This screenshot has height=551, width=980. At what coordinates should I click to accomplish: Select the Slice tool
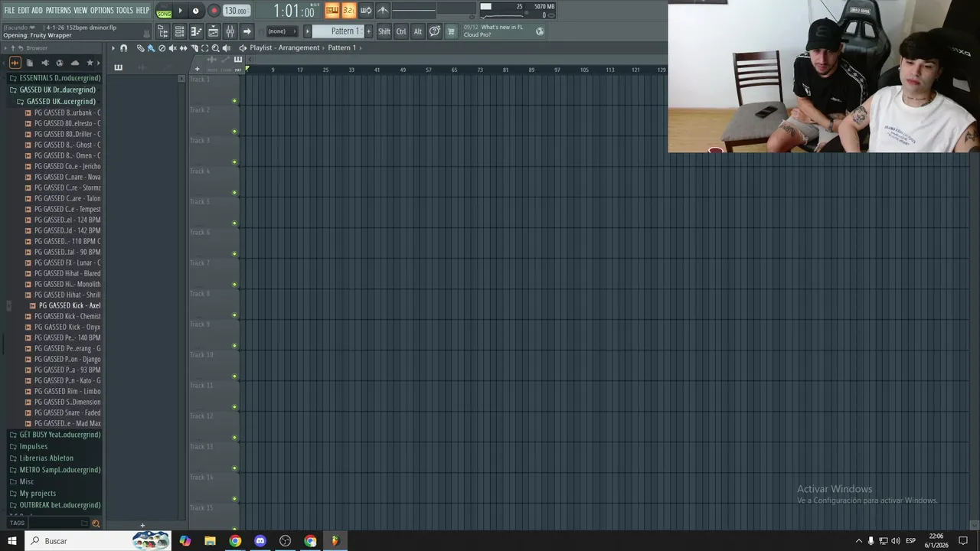(x=194, y=48)
